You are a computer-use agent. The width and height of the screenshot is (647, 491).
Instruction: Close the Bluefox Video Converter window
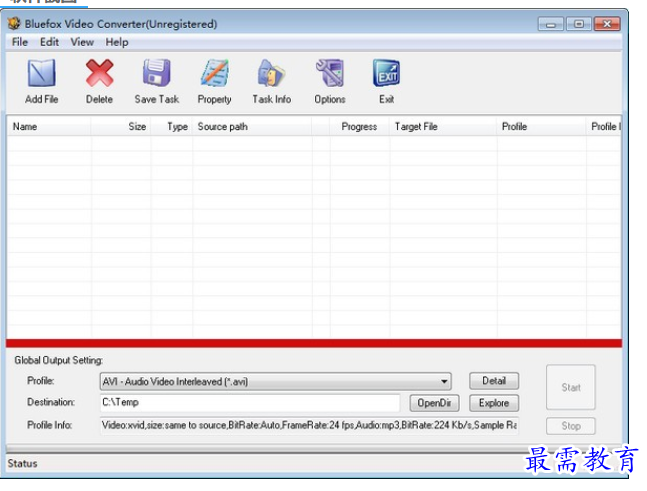pyautogui.click(x=607, y=24)
